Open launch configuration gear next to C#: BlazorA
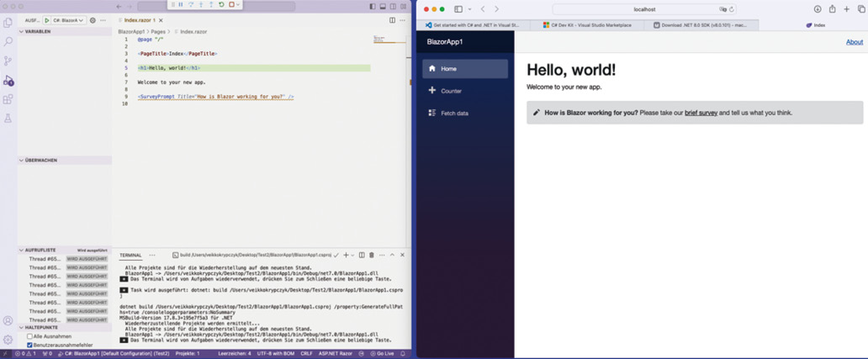 pos(93,20)
